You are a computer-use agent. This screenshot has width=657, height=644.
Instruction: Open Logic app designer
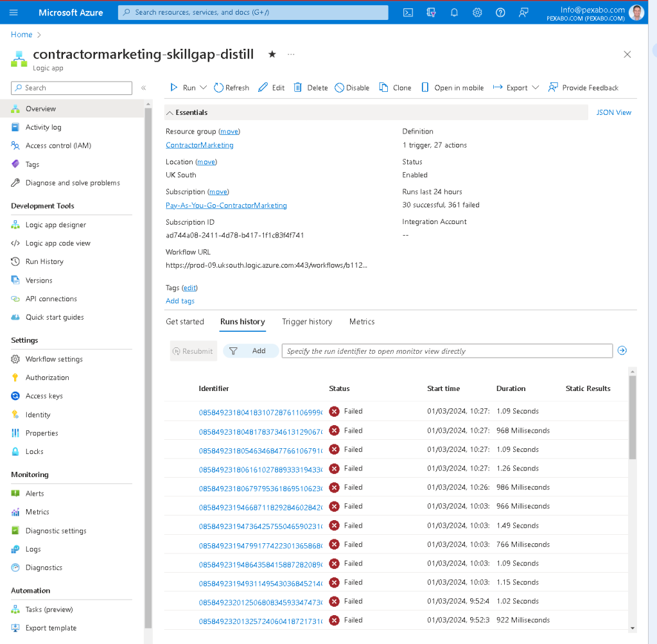pyautogui.click(x=56, y=225)
